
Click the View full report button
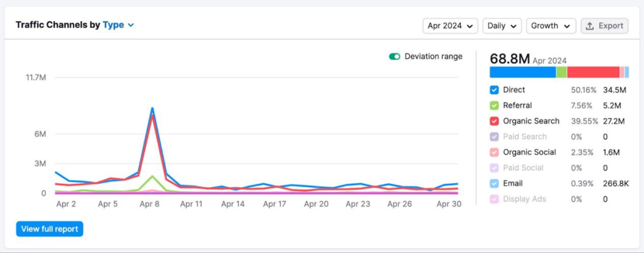(x=49, y=229)
